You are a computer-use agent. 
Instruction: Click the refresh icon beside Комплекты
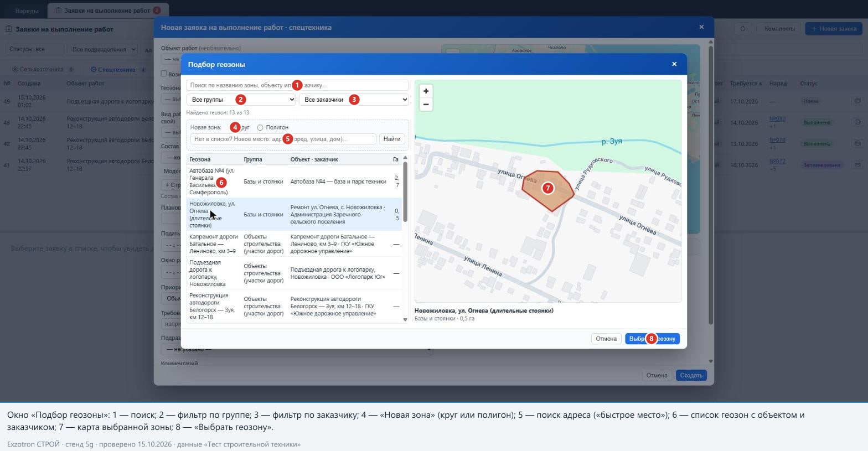743,29
